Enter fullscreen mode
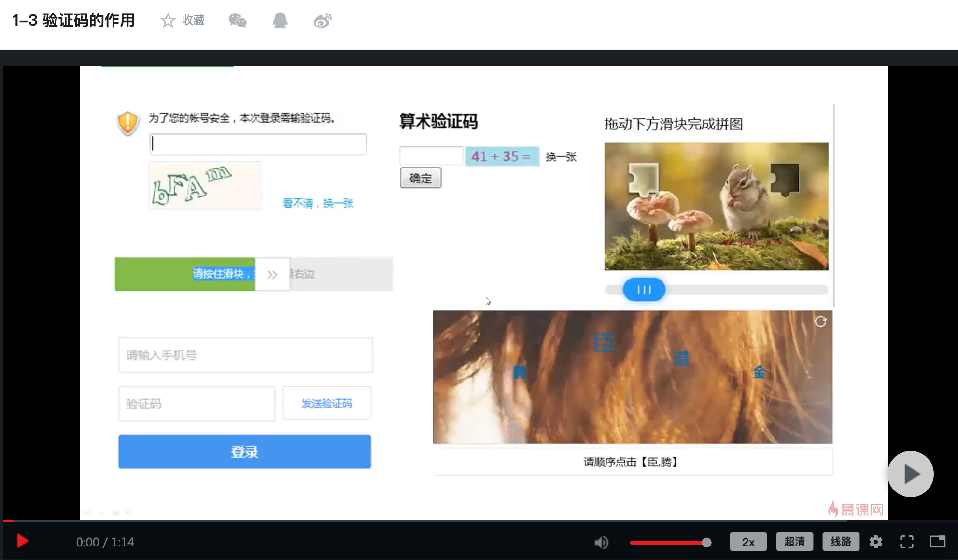 tap(907, 542)
